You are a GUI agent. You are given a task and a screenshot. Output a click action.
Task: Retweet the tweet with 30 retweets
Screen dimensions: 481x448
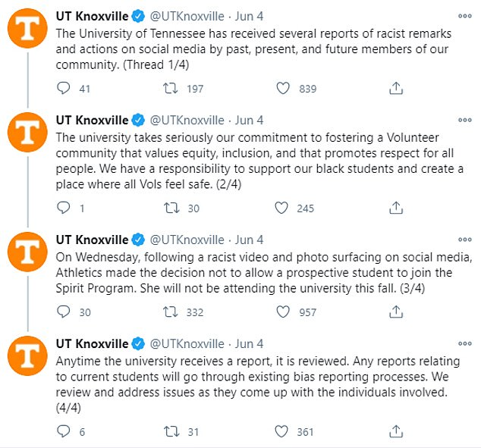171,208
